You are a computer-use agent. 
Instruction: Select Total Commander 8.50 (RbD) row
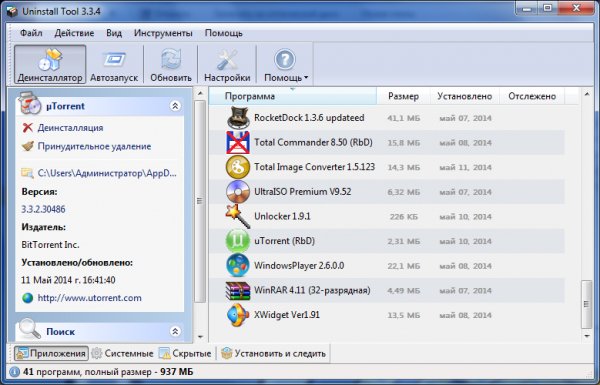coord(386,142)
